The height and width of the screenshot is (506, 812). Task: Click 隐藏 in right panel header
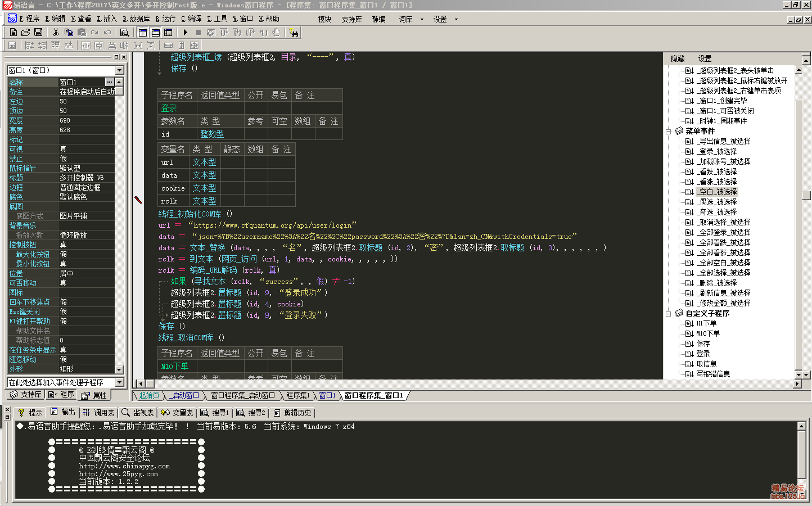pos(678,58)
